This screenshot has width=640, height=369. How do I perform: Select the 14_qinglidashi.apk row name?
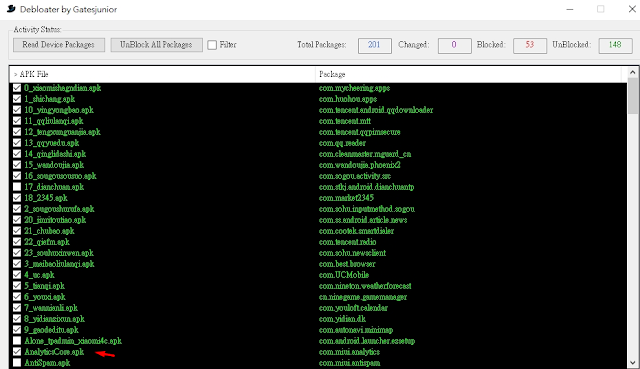coord(55,154)
